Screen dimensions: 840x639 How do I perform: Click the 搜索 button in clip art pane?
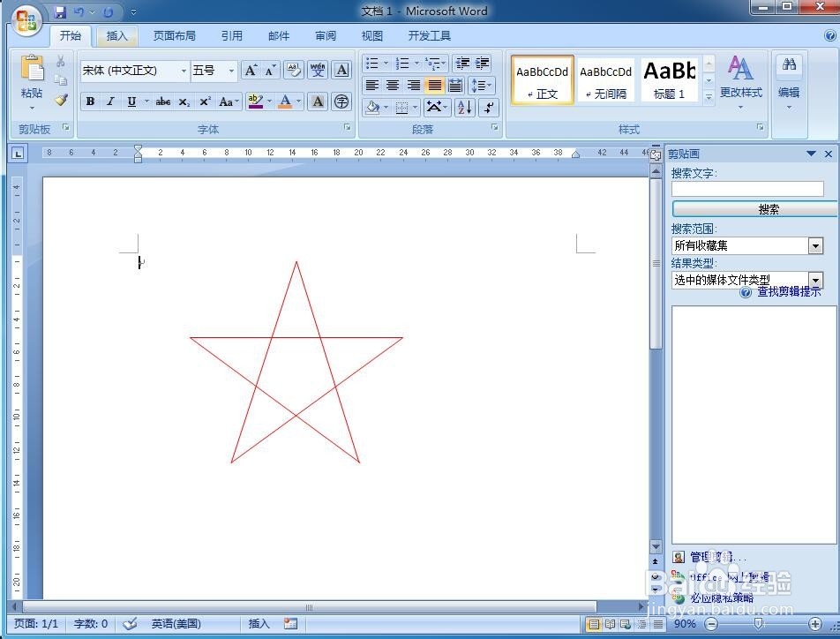754,209
